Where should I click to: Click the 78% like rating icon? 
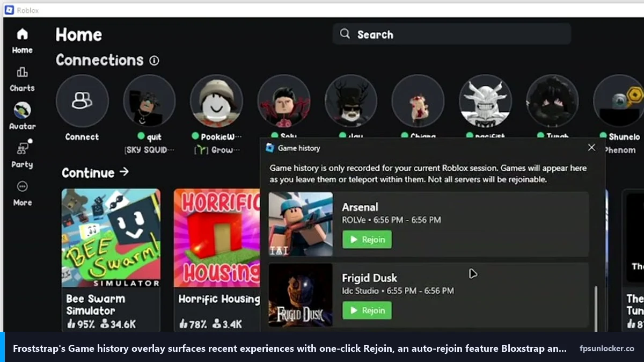[184, 324]
